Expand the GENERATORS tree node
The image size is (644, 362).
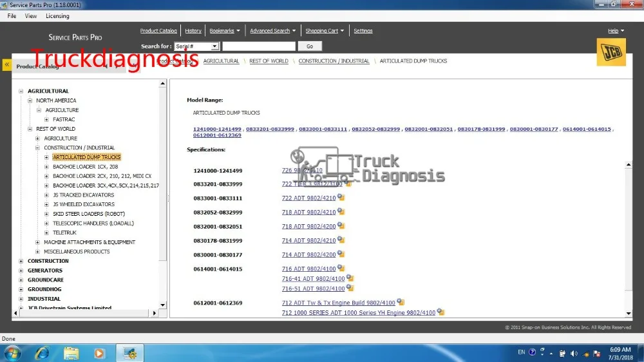pos(21,271)
